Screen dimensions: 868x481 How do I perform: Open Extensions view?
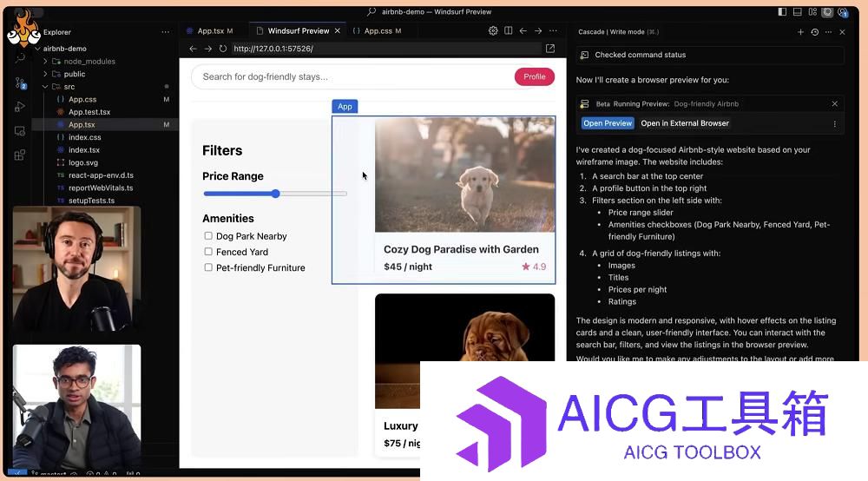click(x=20, y=155)
